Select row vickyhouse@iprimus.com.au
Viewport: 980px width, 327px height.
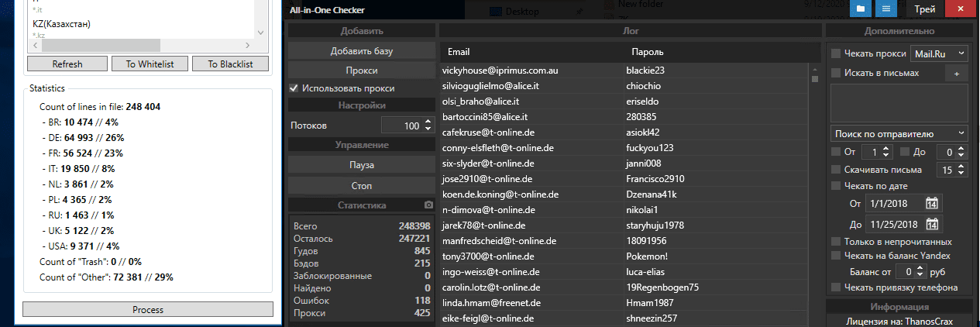[x=624, y=71]
